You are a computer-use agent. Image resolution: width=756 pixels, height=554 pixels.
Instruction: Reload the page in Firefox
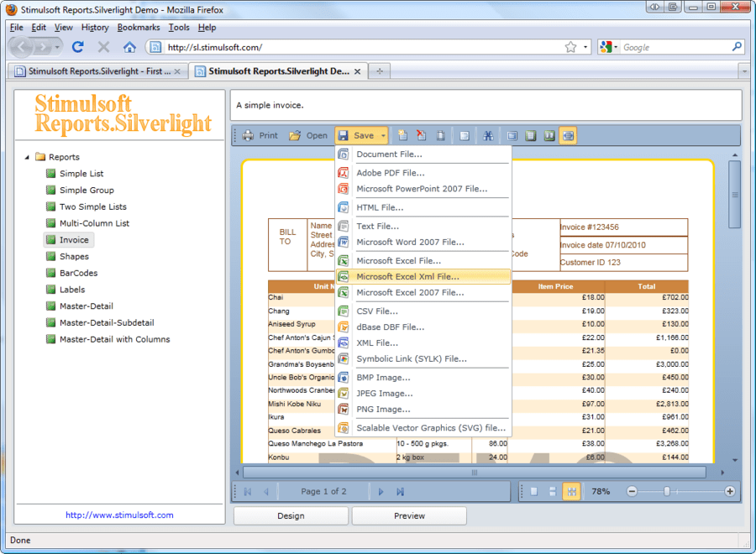tap(77, 47)
